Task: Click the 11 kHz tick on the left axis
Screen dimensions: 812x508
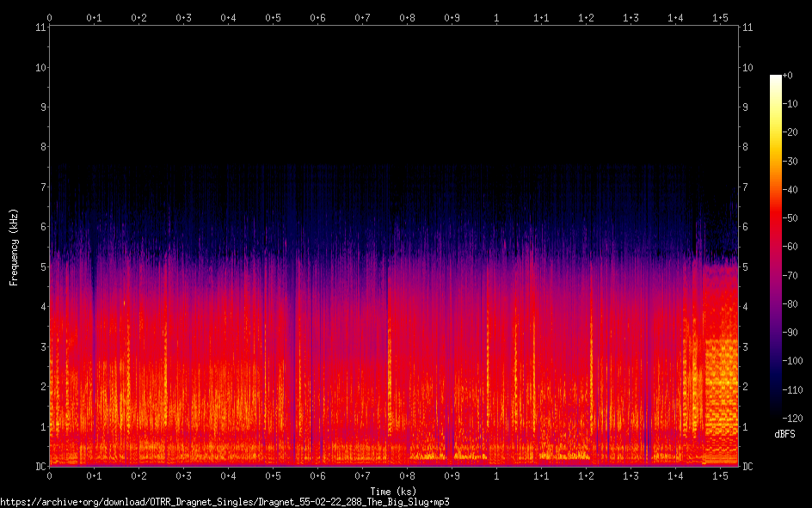Action: pyautogui.click(x=40, y=28)
